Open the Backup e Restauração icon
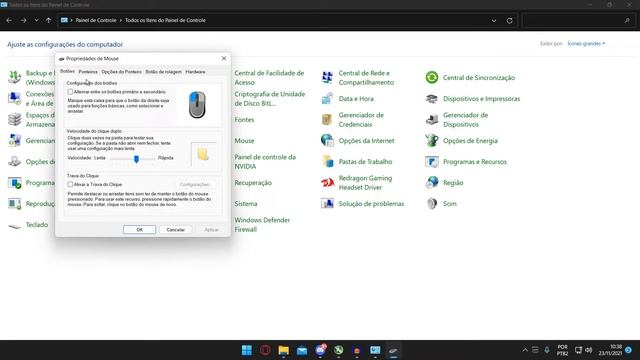Screen dimensions: 640x360 [x=15, y=77]
